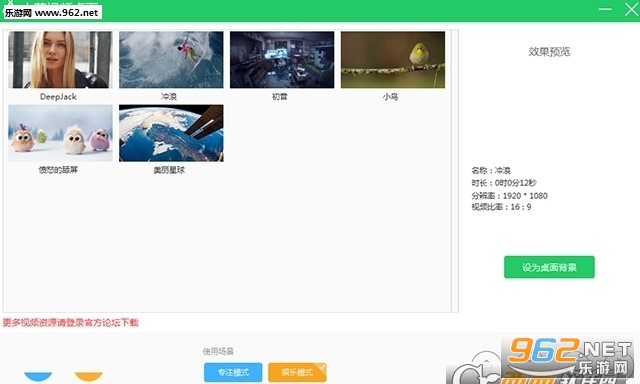Minimize the window with dash icon
This screenshot has height=384, width=640.
coord(605,9)
